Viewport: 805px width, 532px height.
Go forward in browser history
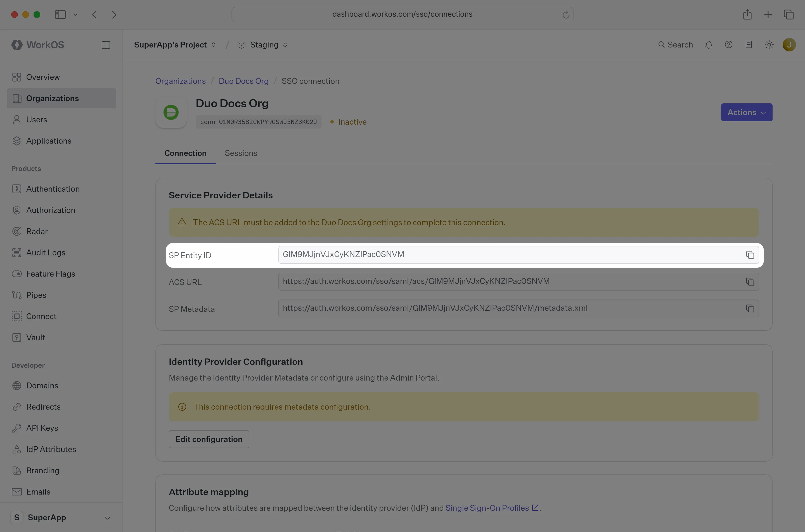(x=114, y=15)
